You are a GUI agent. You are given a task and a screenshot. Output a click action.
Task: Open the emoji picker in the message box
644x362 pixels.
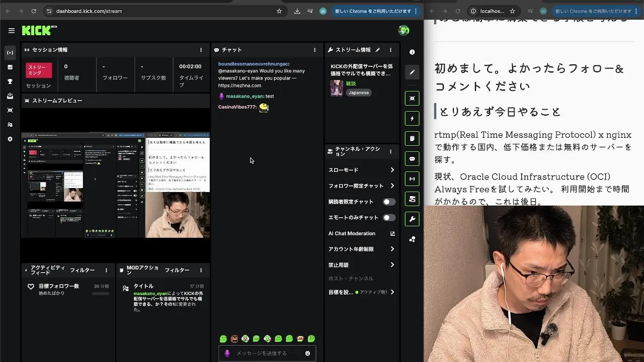(307, 353)
